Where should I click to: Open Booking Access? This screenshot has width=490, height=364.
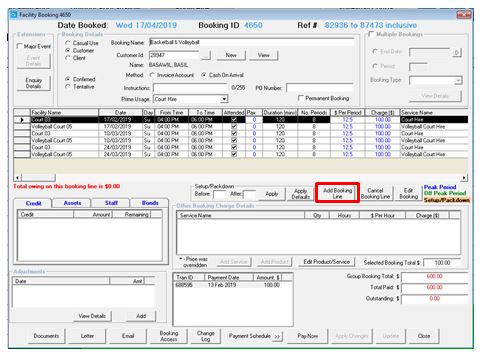tap(169, 336)
